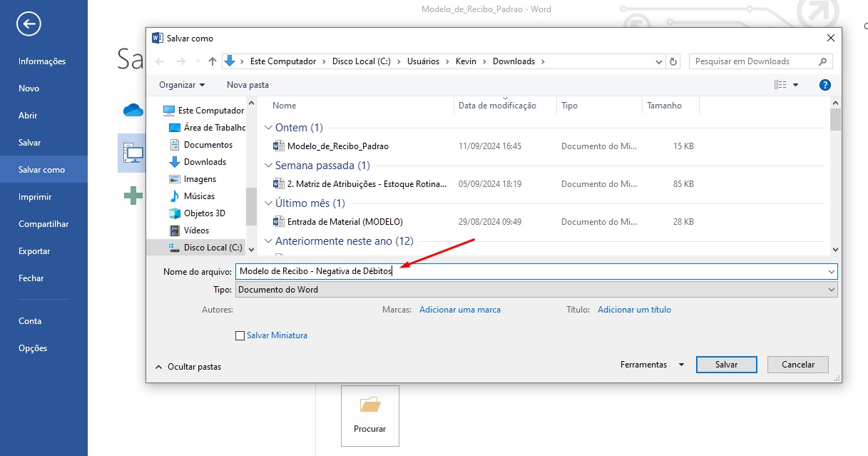This screenshot has width=868, height=456.
Task: Click the view mode icon in toolbar
Action: (780, 85)
